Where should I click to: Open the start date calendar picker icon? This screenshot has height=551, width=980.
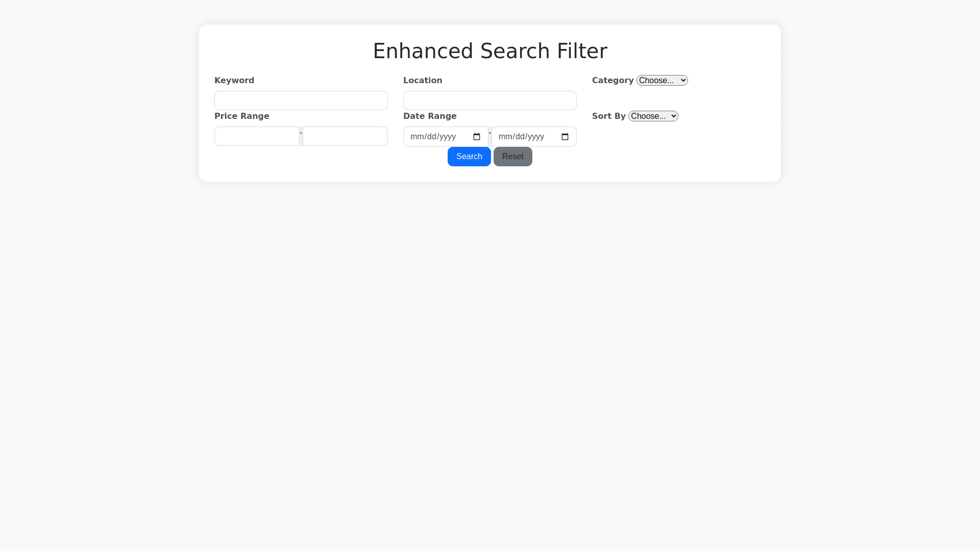coord(477,136)
